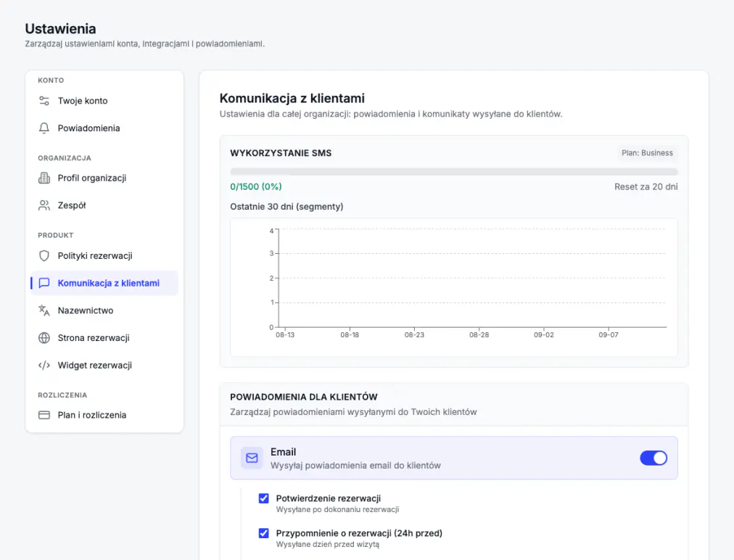Viewport: 734px width, 560px height.
Task: Click the globe icon beside Strona rezerwacji
Action: pyautogui.click(x=44, y=337)
